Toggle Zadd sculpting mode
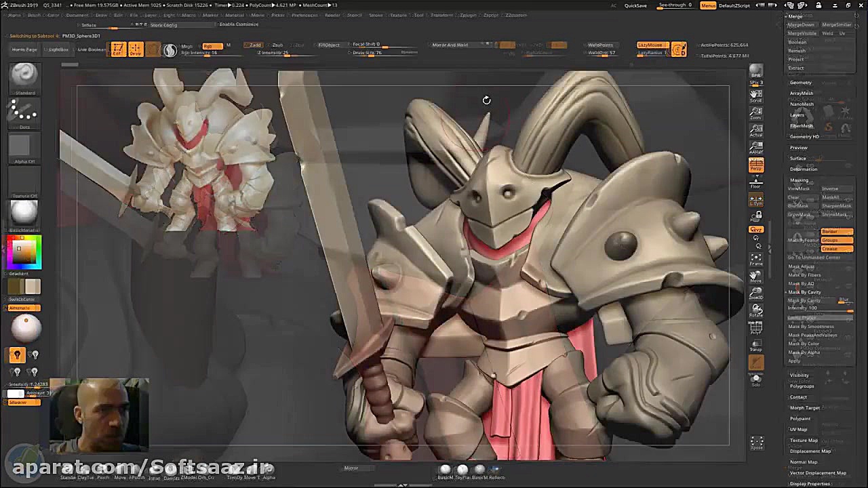 coord(255,45)
